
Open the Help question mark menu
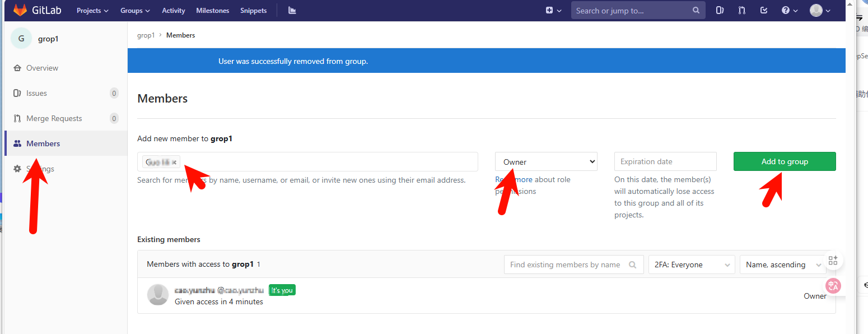point(789,10)
